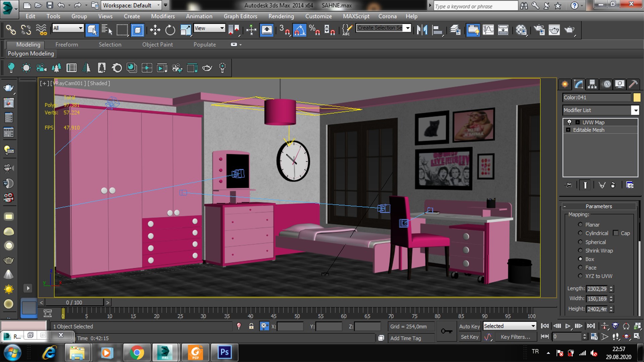Select the Move transform tool
This screenshot has width=644, height=362.
coord(155,30)
